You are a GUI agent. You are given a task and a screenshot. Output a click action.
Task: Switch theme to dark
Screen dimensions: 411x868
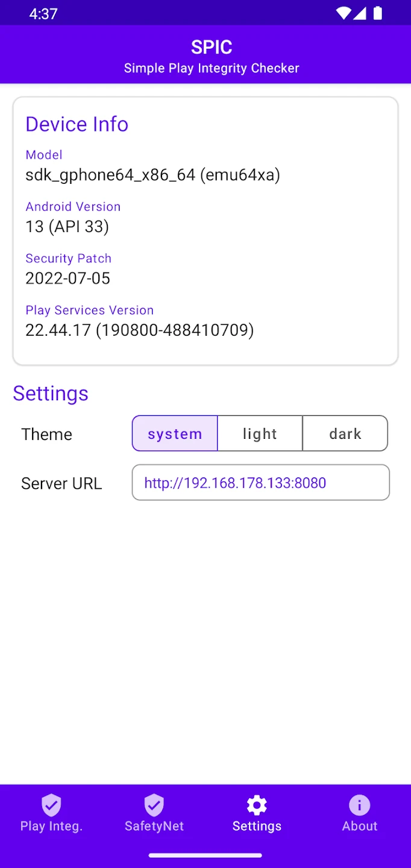point(345,433)
